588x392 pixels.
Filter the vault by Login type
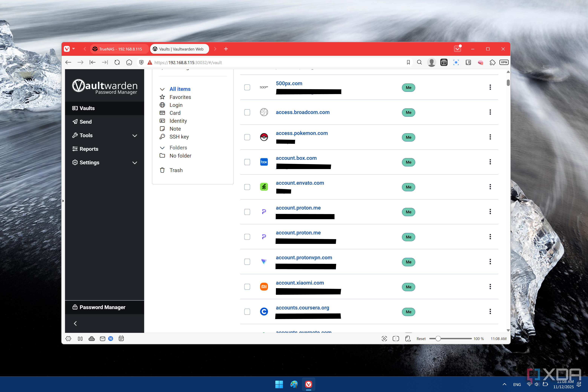[176, 105]
